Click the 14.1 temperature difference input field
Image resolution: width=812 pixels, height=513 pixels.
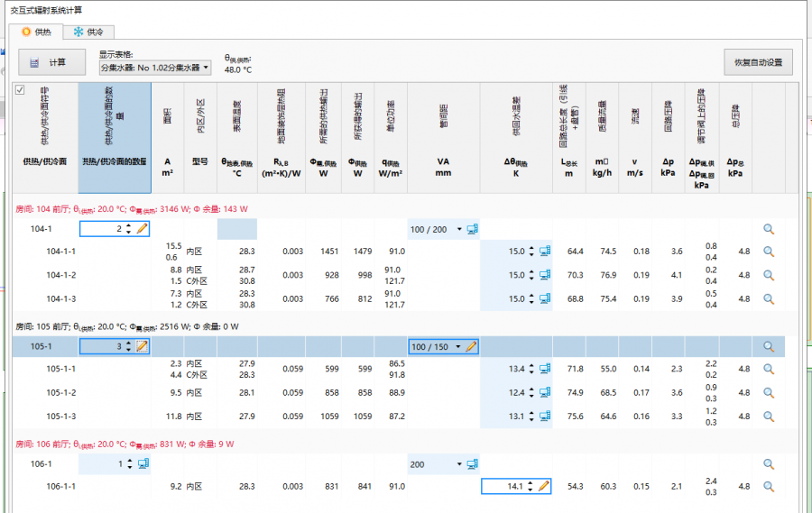(506, 486)
